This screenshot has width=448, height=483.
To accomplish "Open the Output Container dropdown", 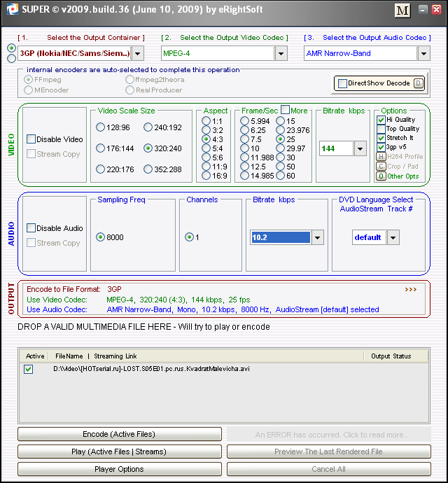I will tap(138, 54).
